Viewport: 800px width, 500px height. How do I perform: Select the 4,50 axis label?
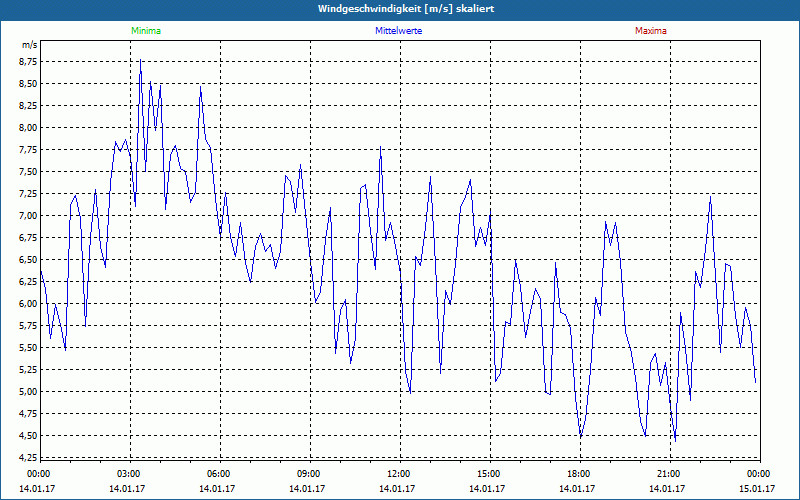[29, 435]
